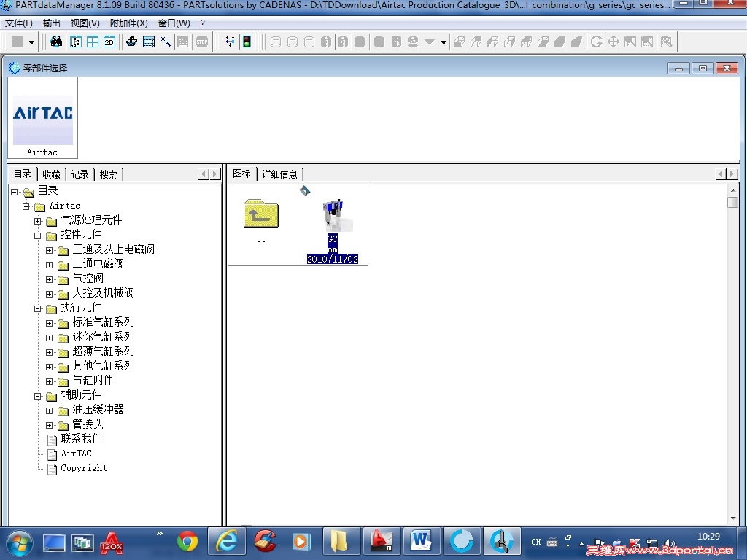Open the ? help menu

coord(203,23)
